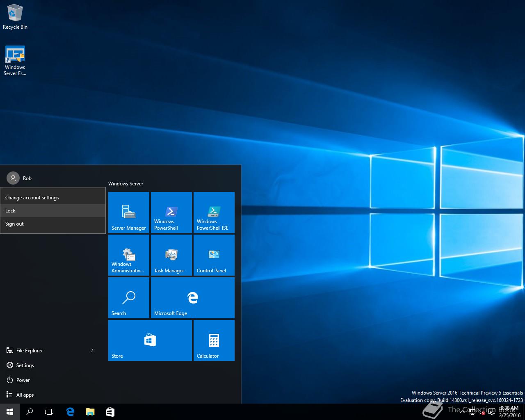This screenshot has width=525, height=420.
Task: Open the Task Manager tile
Action: pyautogui.click(x=171, y=255)
